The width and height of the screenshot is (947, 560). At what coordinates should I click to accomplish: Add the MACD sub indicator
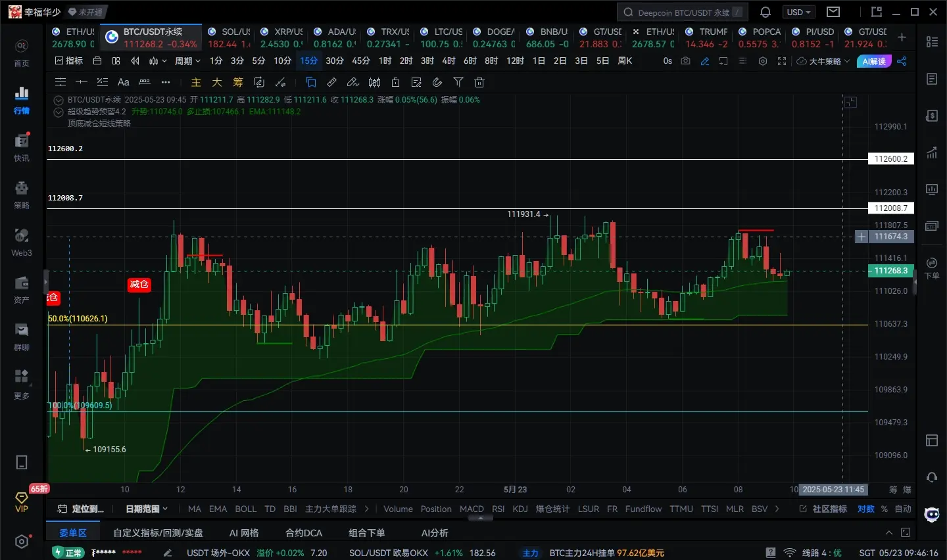click(x=472, y=509)
